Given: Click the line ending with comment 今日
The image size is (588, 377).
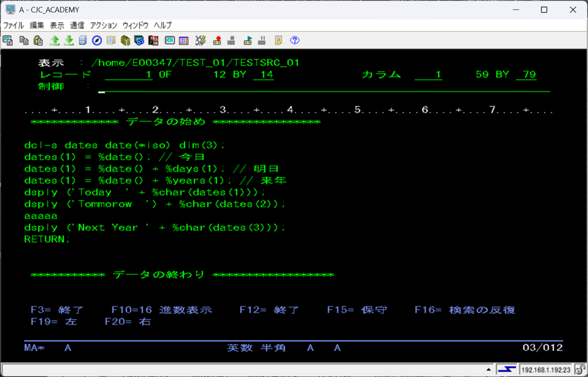Looking at the screenshot, I should coord(115,157).
